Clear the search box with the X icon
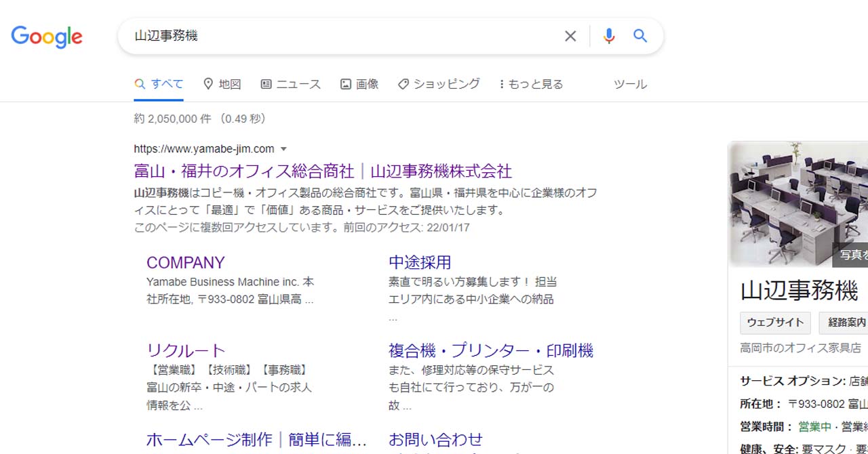This screenshot has height=454, width=868. 570,36
